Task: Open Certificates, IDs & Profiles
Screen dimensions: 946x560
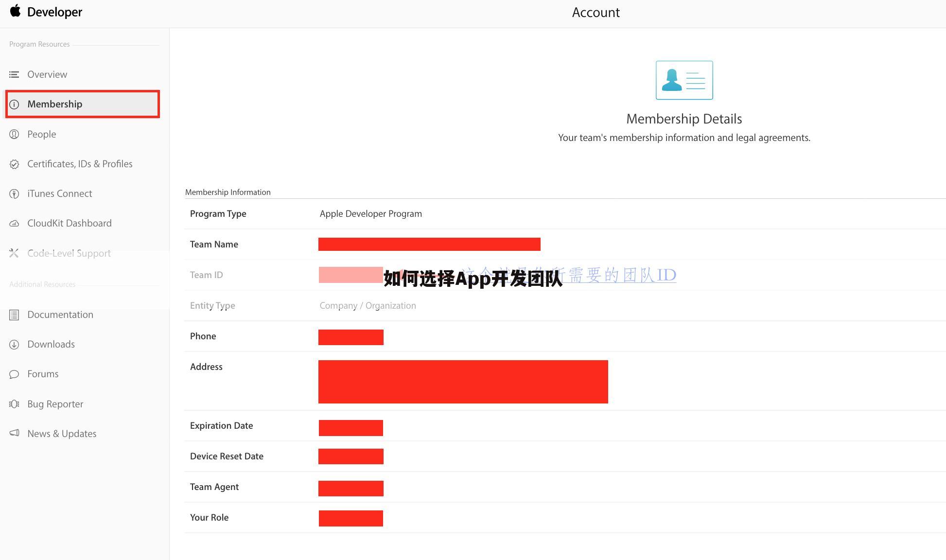Action: click(80, 164)
